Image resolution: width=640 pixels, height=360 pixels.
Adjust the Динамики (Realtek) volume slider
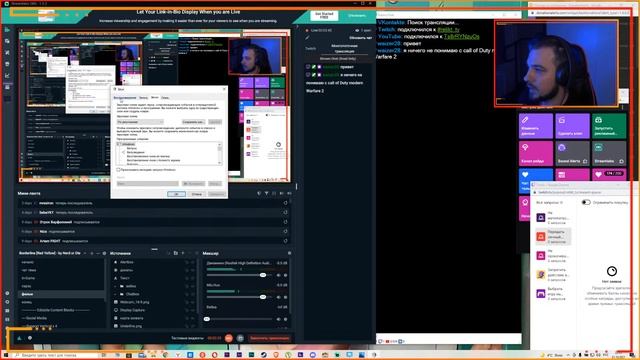click(240, 275)
